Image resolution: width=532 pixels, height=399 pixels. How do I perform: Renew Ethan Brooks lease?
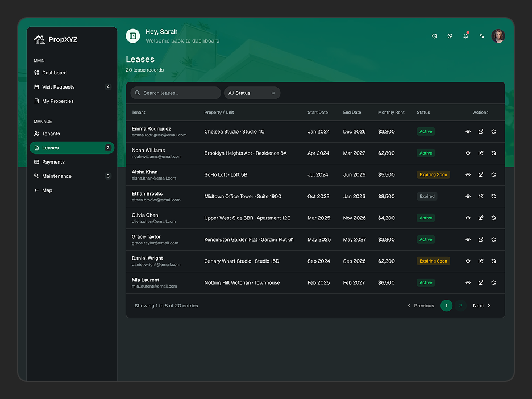coord(494,197)
